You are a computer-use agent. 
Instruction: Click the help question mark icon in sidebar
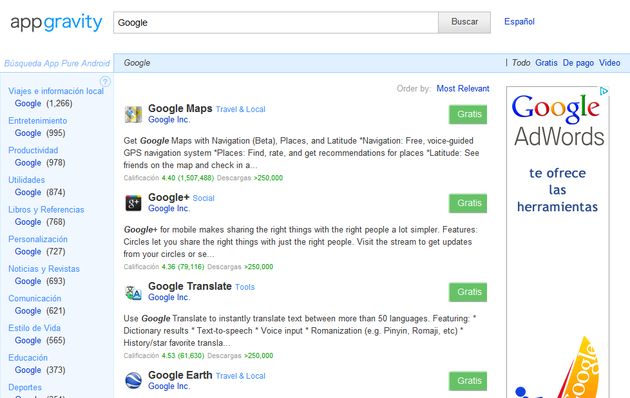(105, 82)
